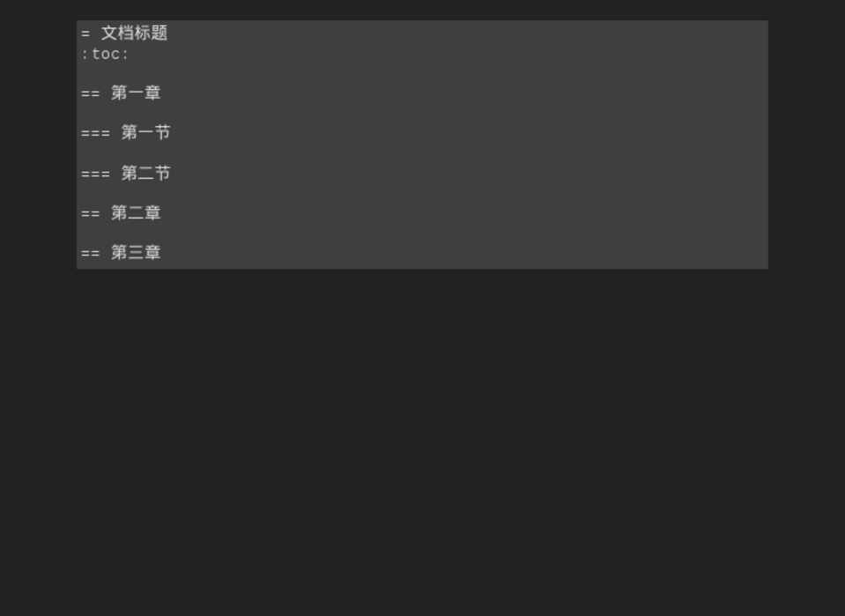The height and width of the screenshot is (616, 845).
Task: Select the :toc: attribute line
Action: pyautogui.click(x=105, y=55)
